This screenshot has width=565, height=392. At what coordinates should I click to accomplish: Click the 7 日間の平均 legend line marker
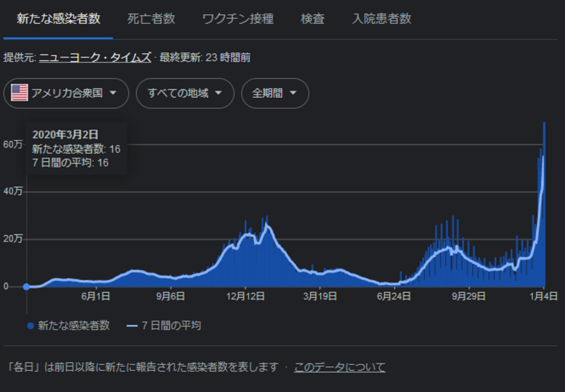click(132, 326)
